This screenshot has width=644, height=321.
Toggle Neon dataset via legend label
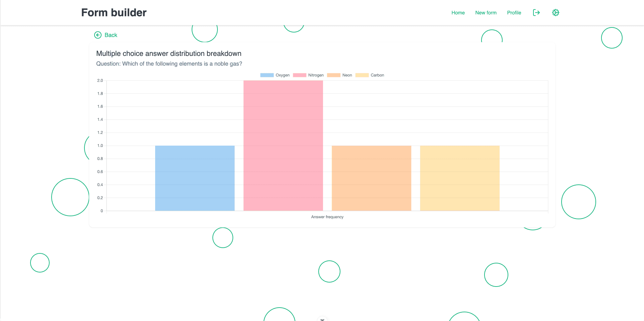[x=347, y=75]
